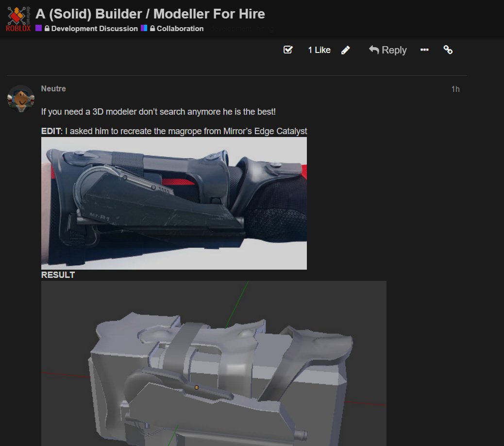Click the Reply button
This screenshot has width=504, height=446.
point(387,50)
